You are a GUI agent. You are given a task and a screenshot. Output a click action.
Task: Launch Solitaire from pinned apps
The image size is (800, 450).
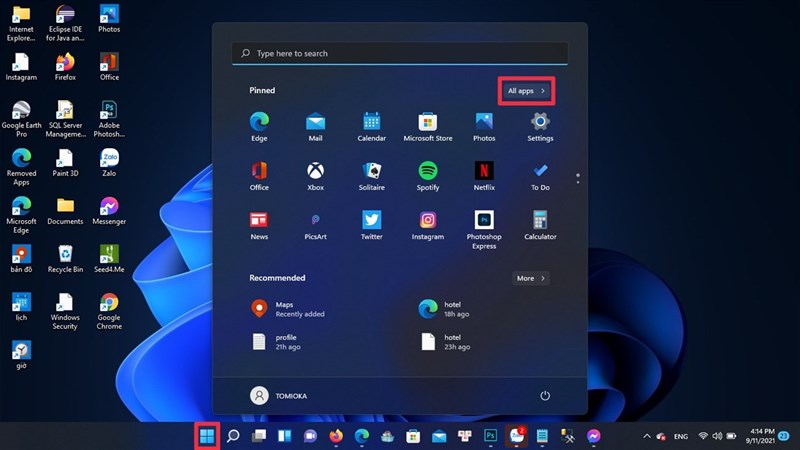371,176
